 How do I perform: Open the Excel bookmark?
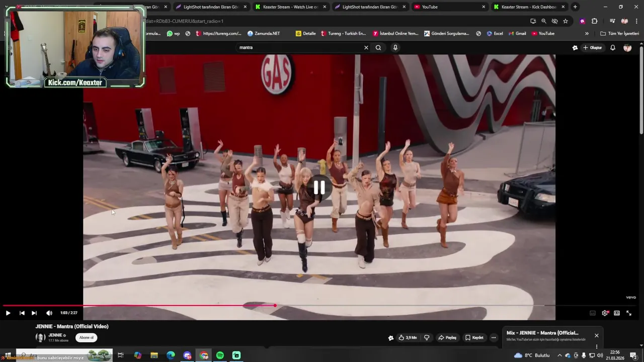(495, 34)
